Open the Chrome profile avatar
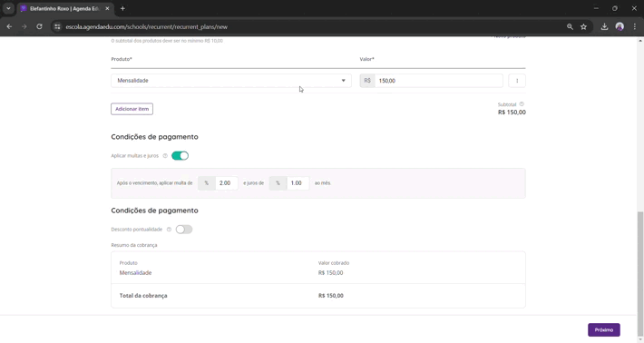644x343 pixels. point(620,26)
